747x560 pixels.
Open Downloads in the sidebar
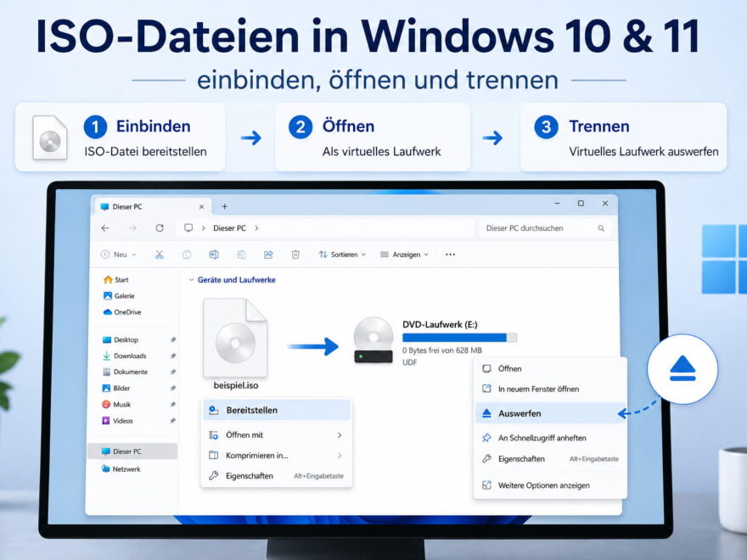[x=124, y=356]
